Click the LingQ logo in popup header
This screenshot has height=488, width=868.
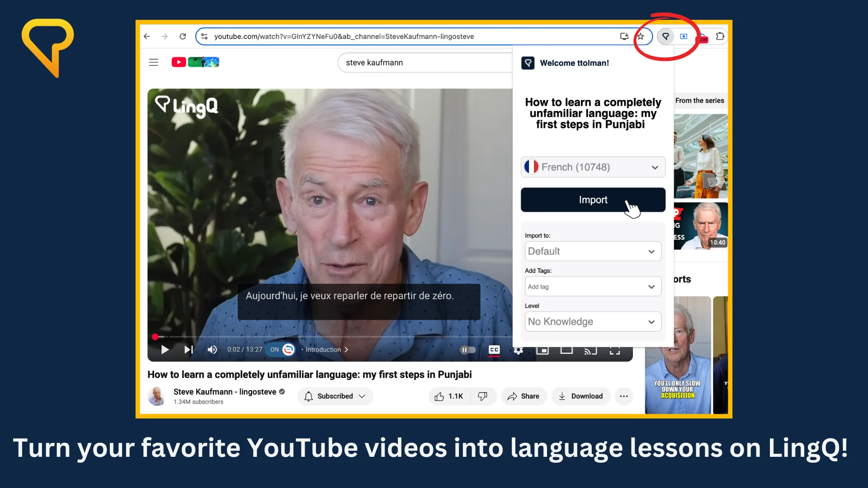tap(528, 63)
